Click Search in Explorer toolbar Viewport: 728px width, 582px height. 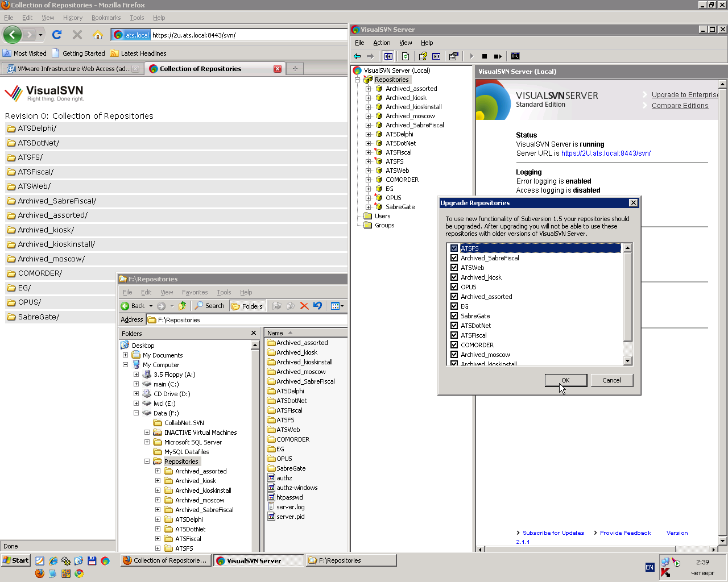[x=210, y=306]
